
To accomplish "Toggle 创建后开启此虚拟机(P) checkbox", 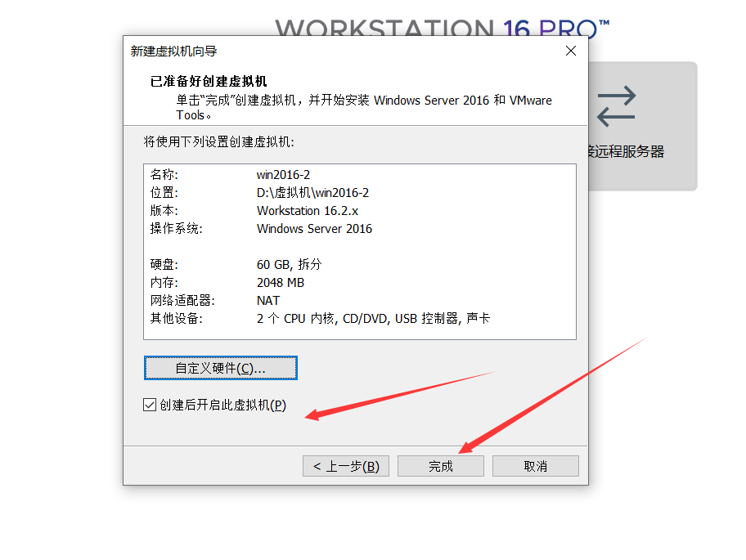I will coord(150,405).
